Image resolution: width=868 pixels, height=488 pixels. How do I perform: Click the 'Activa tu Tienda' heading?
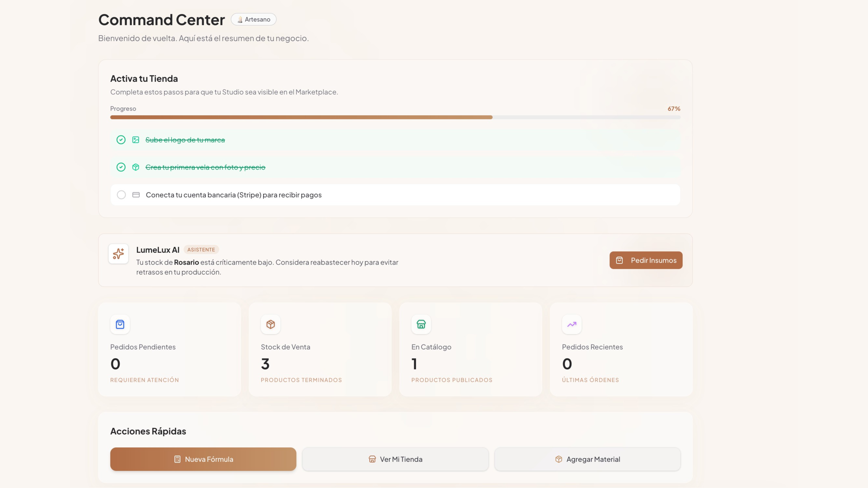144,78
